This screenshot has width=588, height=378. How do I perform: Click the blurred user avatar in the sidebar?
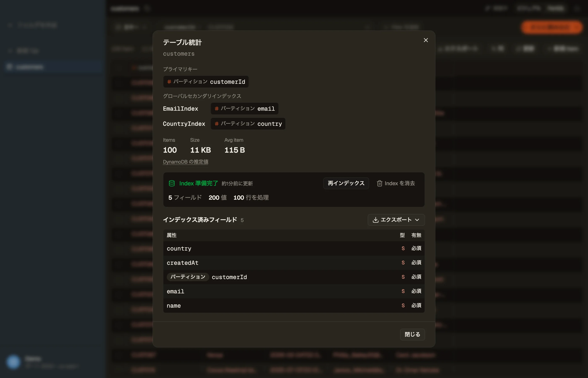click(13, 362)
